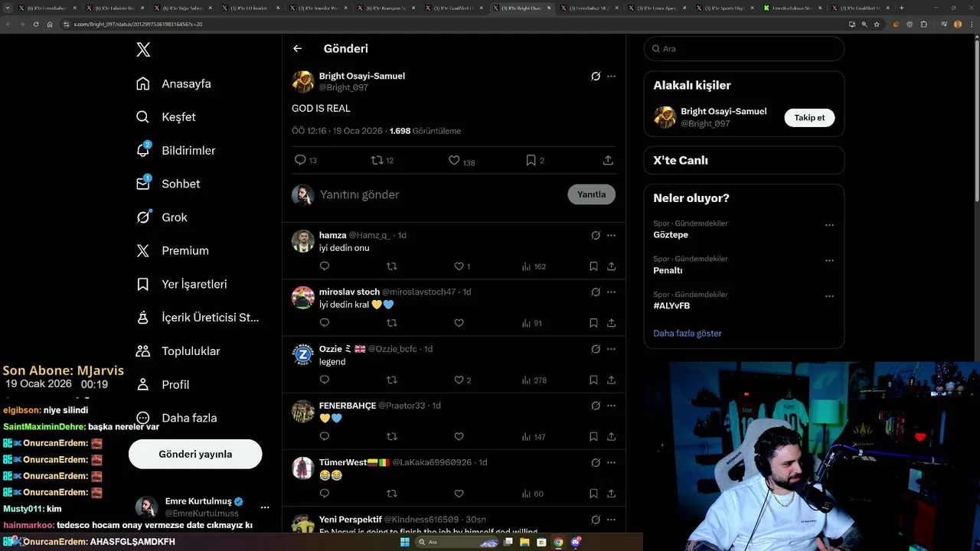The height and width of the screenshot is (551, 980).
Task: Click Grok icon on main post
Action: (596, 77)
